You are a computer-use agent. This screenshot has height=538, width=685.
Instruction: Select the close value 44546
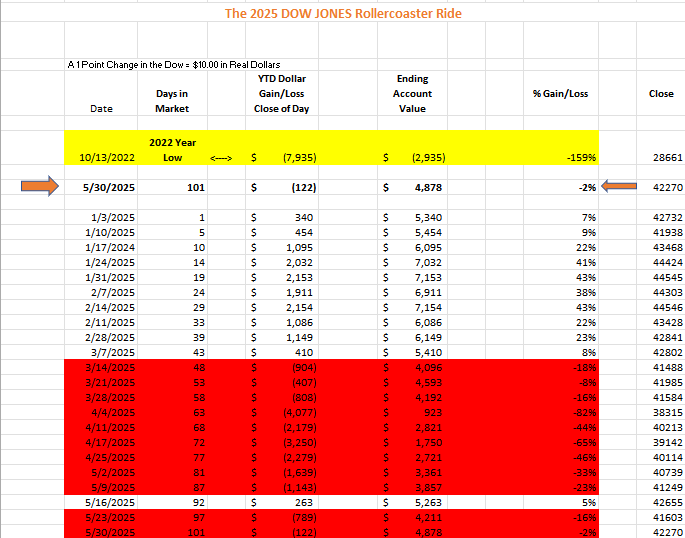(668, 307)
